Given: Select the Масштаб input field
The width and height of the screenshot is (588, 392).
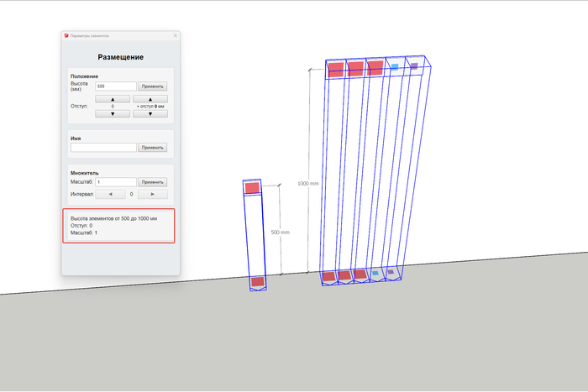Looking at the screenshot, I should 116,181.
